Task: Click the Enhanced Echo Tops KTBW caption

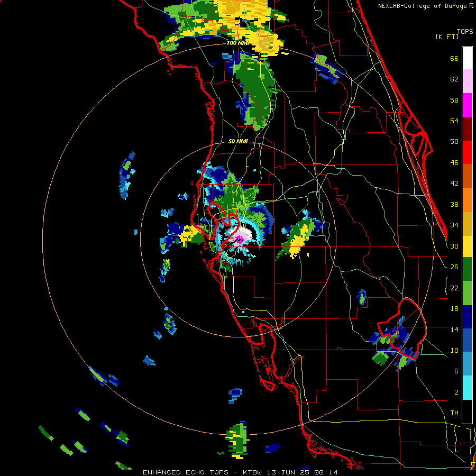Action: [x=240, y=472]
